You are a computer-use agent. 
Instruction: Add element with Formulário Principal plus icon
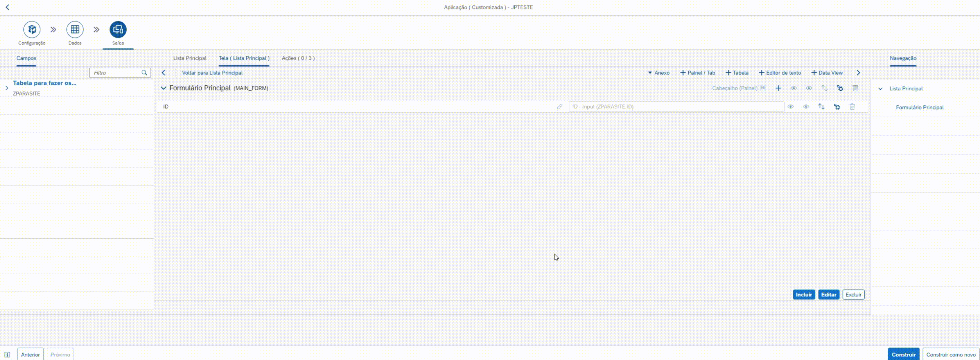point(778,88)
